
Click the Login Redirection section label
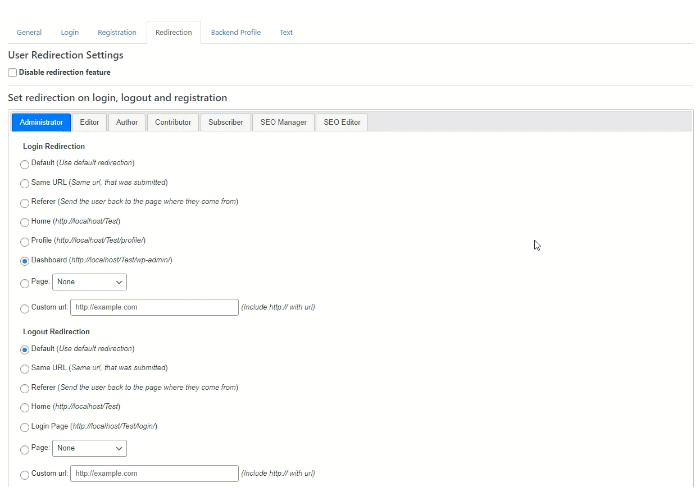[54, 146]
